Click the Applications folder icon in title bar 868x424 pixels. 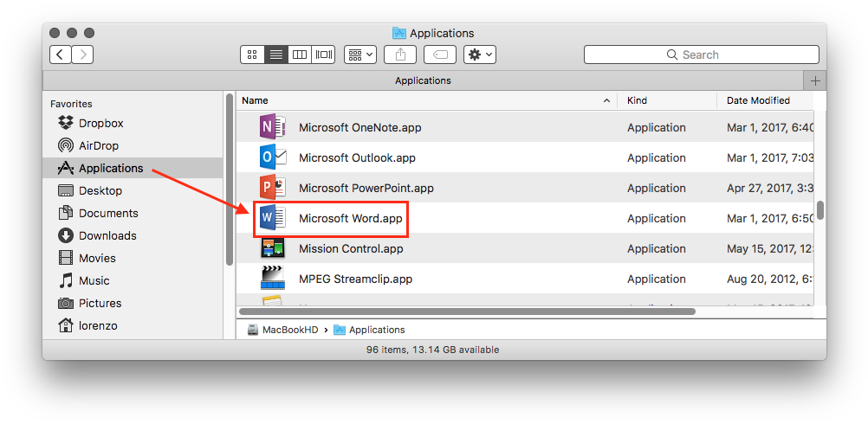(x=399, y=33)
